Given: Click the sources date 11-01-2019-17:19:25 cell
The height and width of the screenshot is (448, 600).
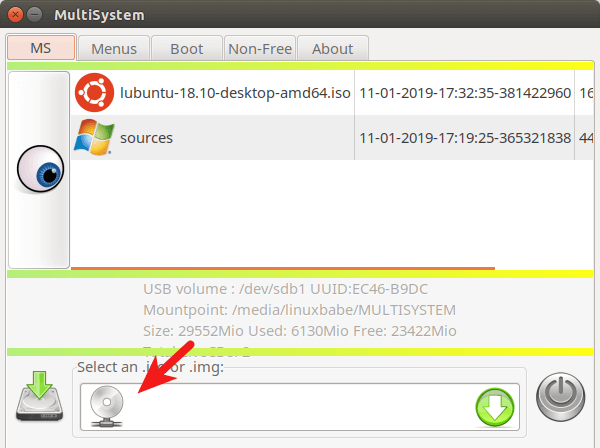Looking at the screenshot, I should click(464, 138).
